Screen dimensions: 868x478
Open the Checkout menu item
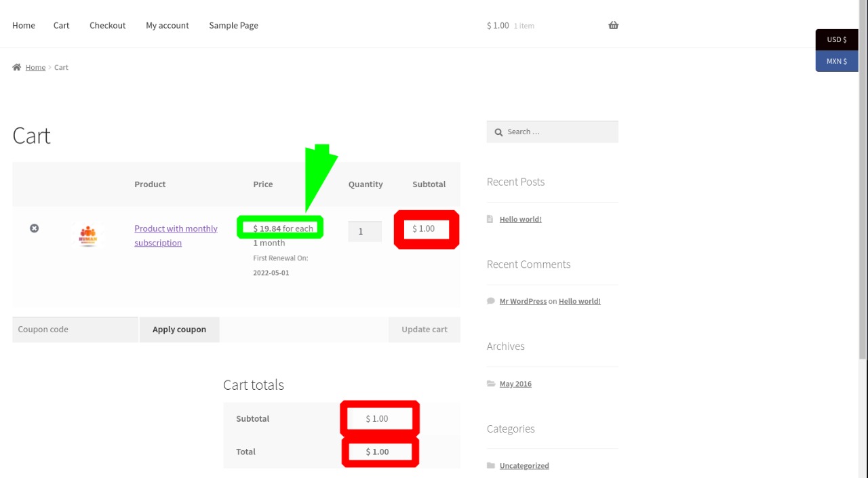[x=107, y=25]
